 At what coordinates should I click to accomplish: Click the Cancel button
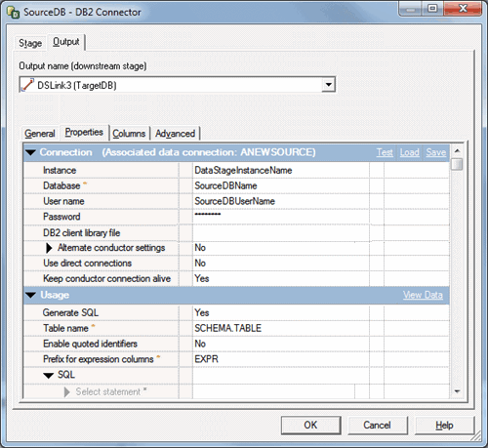tap(377, 425)
